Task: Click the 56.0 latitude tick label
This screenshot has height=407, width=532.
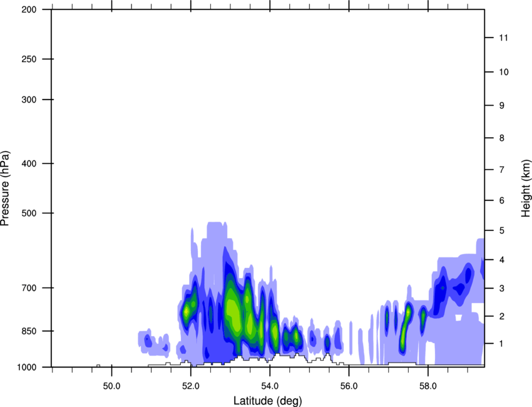Action: pos(349,386)
